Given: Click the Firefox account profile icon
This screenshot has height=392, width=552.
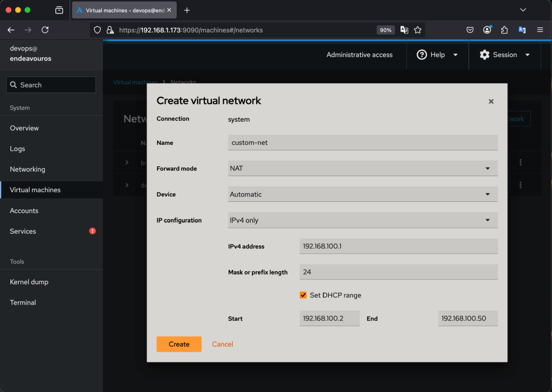Looking at the screenshot, I should (487, 30).
